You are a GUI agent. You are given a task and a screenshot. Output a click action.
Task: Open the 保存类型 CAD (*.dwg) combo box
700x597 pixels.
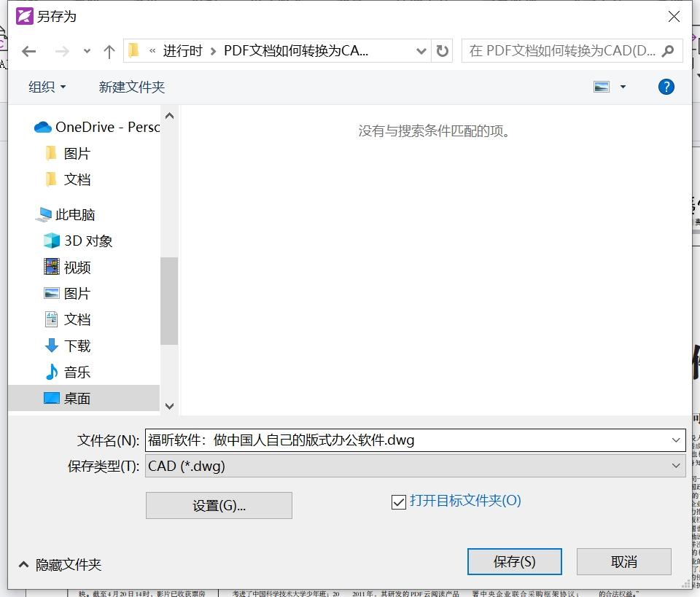[x=415, y=466]
